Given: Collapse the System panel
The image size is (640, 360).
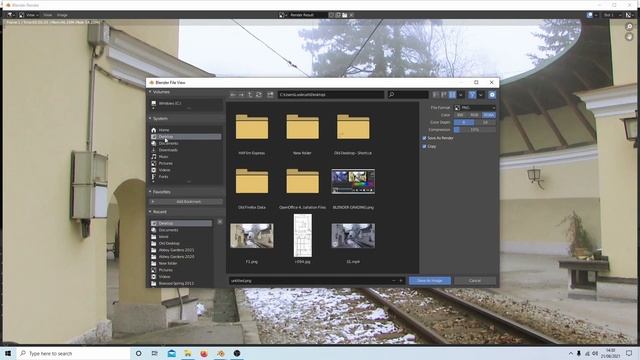Looking at the screenshot, I should [150, 118].
